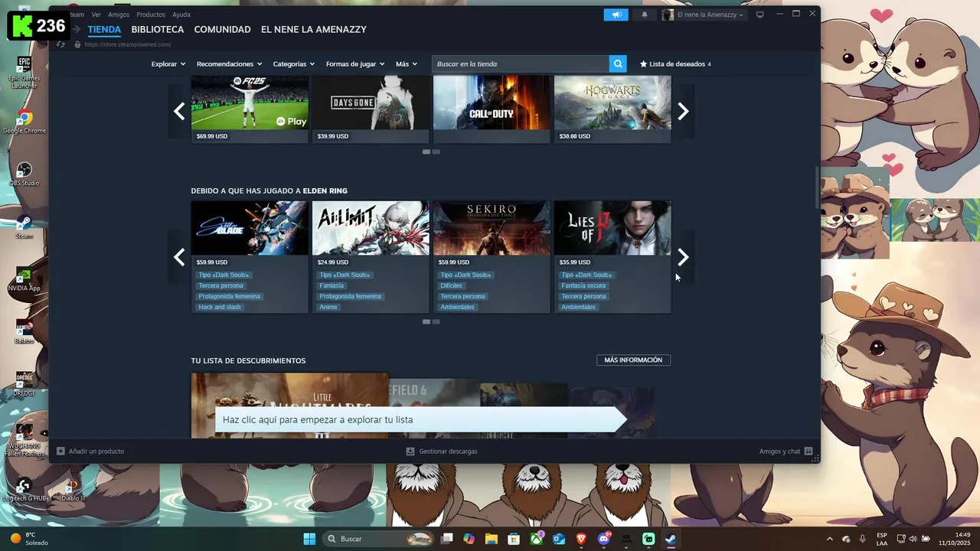Open the Amigos menu

click(x=119, y=15)
